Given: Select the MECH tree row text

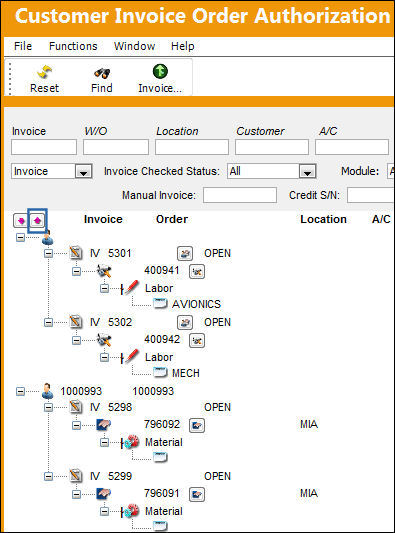Looking at the screenshot, I should 186,373.
